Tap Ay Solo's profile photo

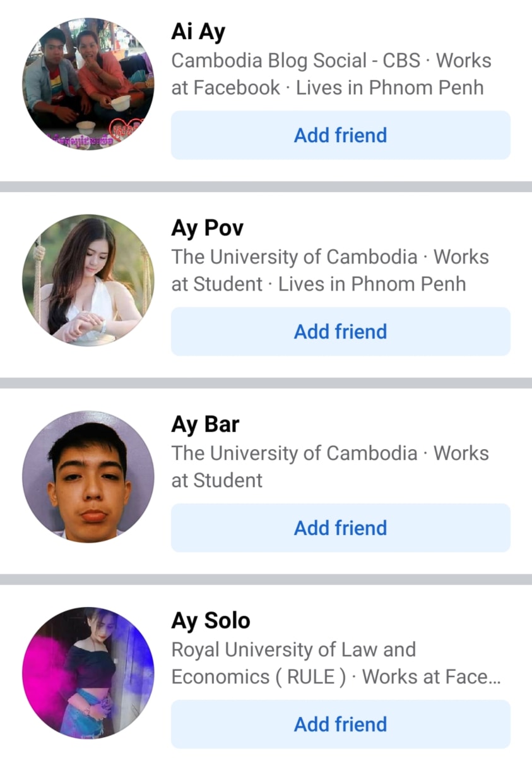click(88, 673)
